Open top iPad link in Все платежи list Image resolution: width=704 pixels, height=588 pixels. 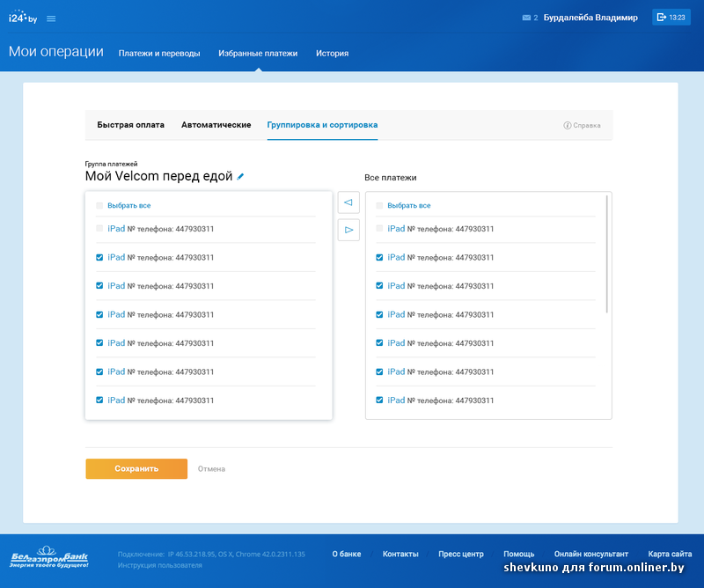coord(397,229)
